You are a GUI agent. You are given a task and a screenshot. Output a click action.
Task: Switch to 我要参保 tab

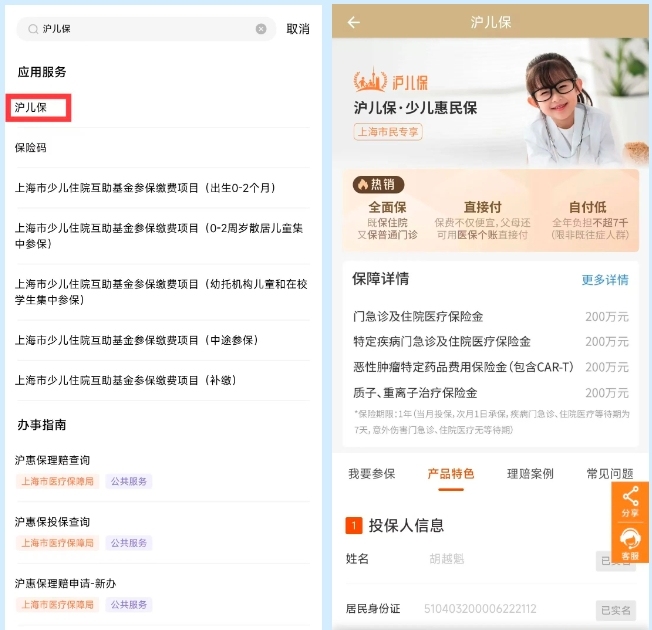point(372,473)
